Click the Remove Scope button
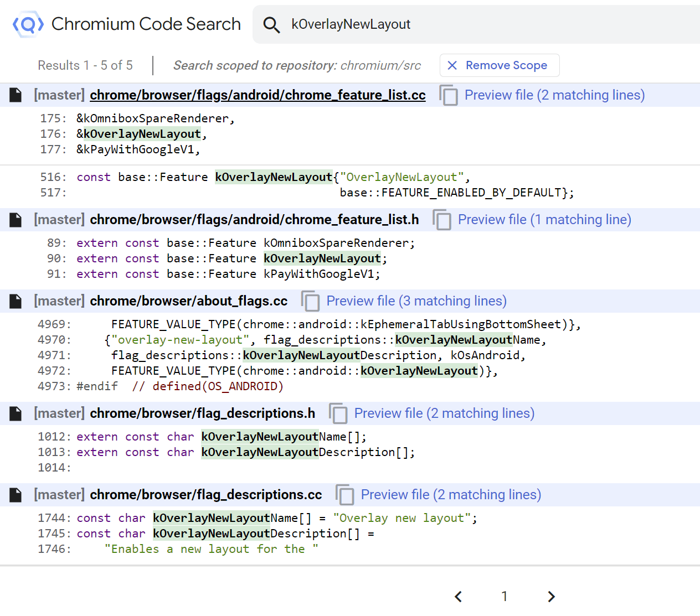The height and width of the screenshot is (616, 700). tap(500, 65)
